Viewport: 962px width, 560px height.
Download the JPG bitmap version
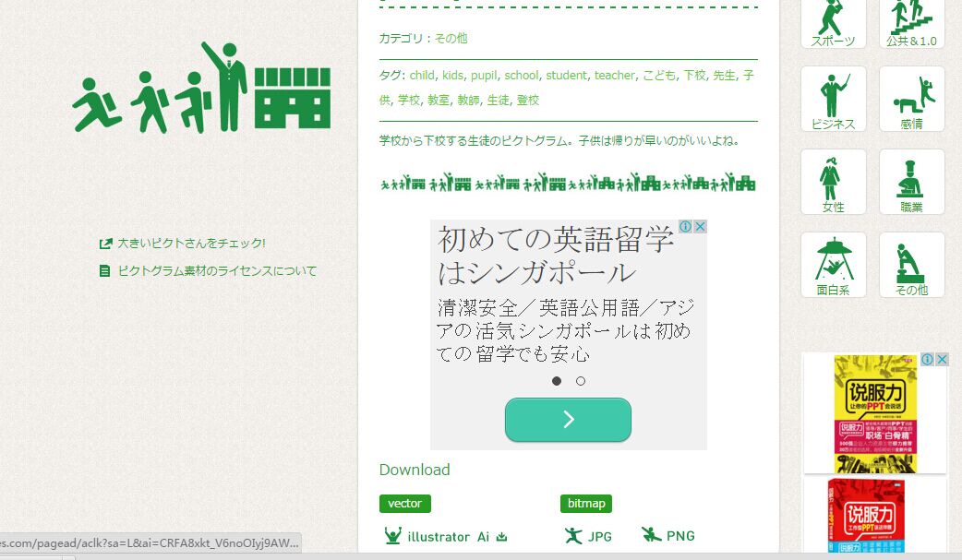click(588, 535)
